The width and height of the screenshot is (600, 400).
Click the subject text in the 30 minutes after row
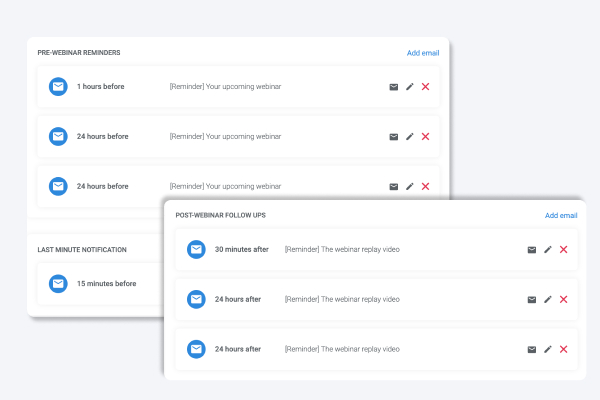tap(342, 249)
